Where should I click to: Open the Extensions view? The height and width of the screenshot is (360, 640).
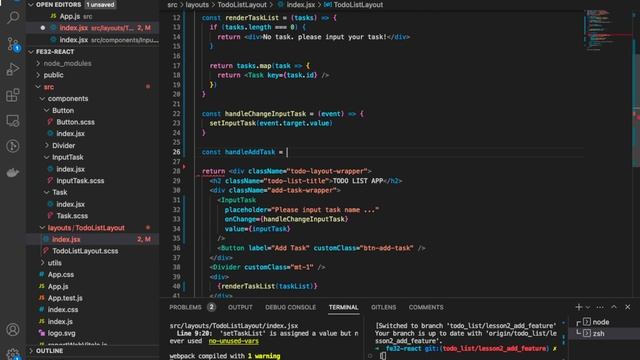coord(13,95)
